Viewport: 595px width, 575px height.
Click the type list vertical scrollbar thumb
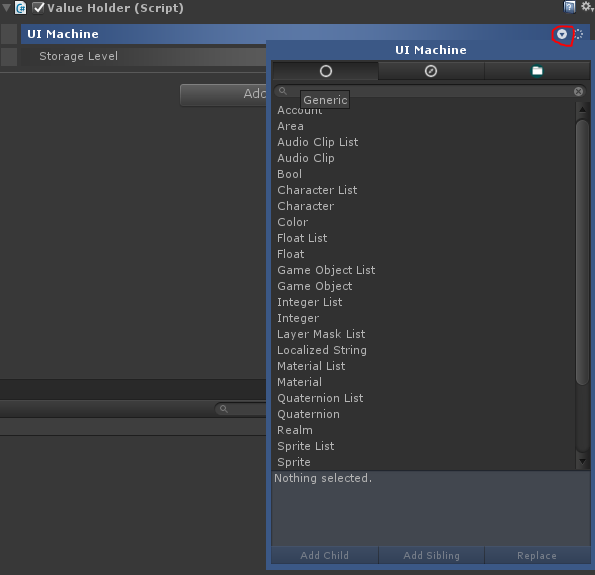point(582,252)
